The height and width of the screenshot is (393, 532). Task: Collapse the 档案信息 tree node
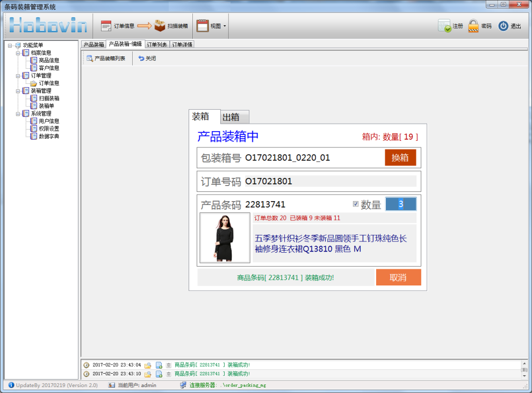[x=18, y=53]
